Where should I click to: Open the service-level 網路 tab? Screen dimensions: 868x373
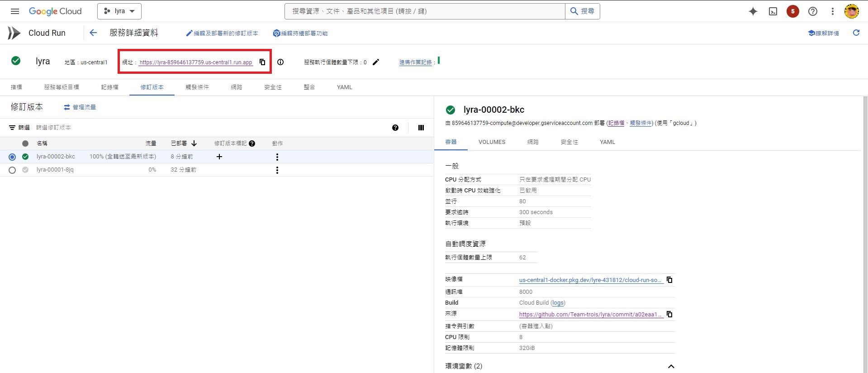coord(237,87)
